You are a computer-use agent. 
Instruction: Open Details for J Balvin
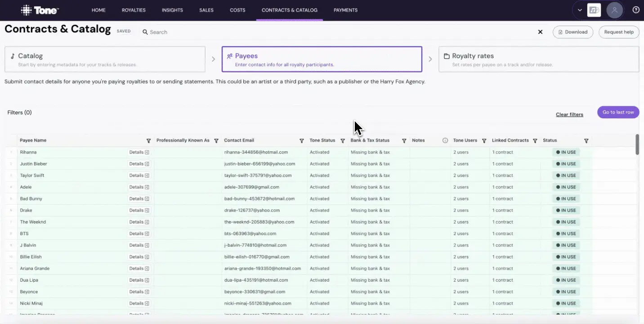pos(139,245)
